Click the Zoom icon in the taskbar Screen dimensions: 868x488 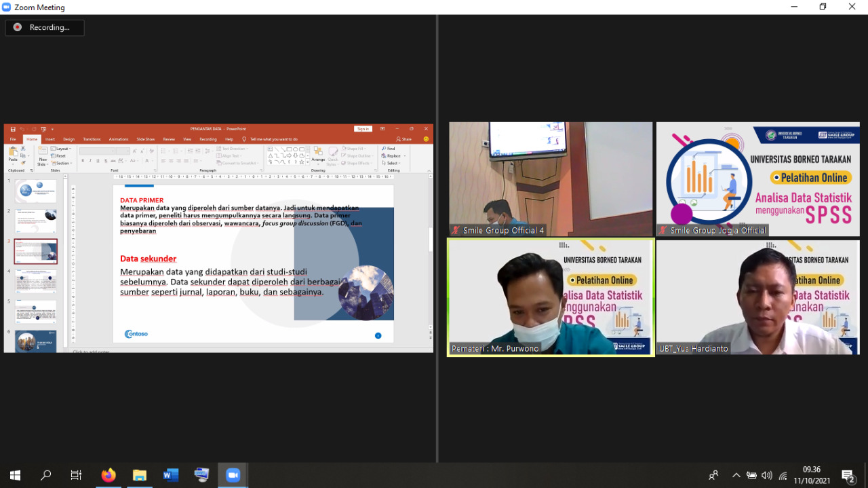click(233, 475)
